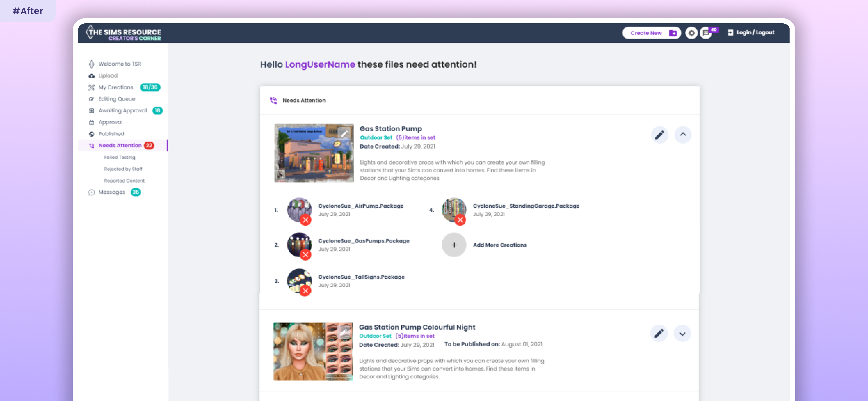Open messages icon with 40 badge
This screenshot has height=401, width=868.
[x=706, y=33]
